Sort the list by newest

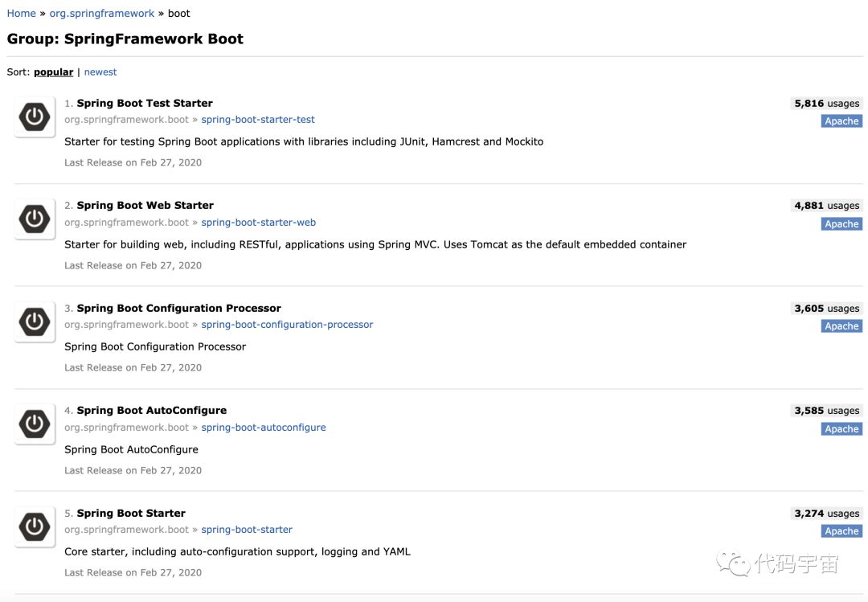point(100,72)
